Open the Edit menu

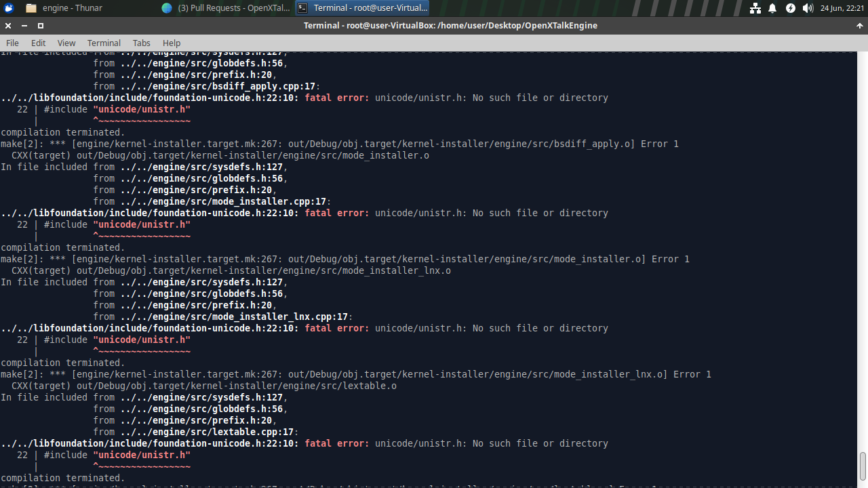pos(38,43)
